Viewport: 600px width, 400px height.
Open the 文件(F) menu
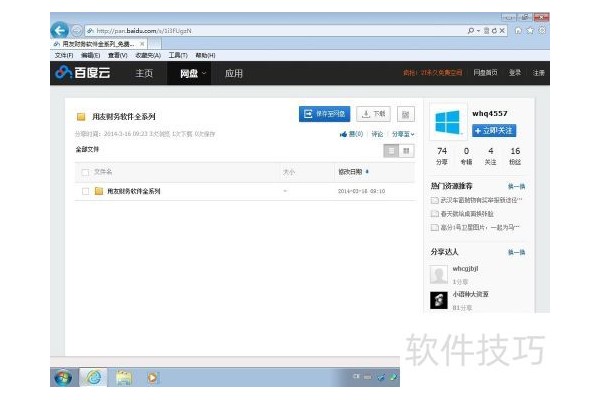pos(64,56)
